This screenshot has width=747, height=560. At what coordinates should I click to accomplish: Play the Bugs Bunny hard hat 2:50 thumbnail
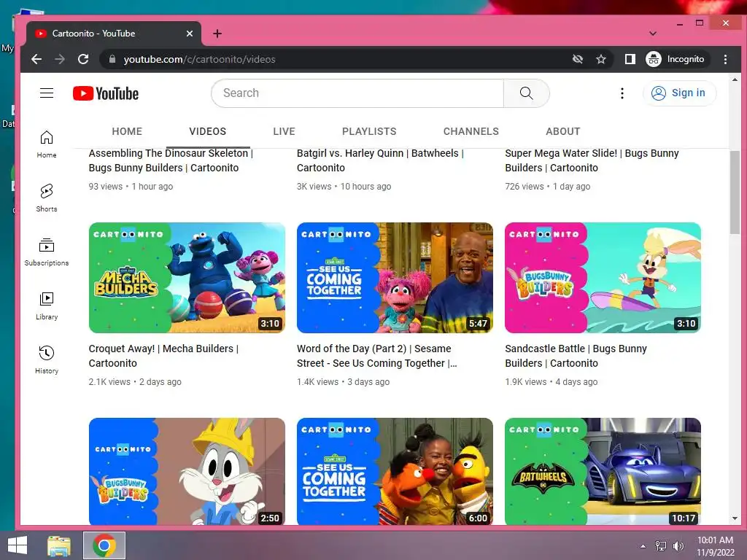point(187,472)
